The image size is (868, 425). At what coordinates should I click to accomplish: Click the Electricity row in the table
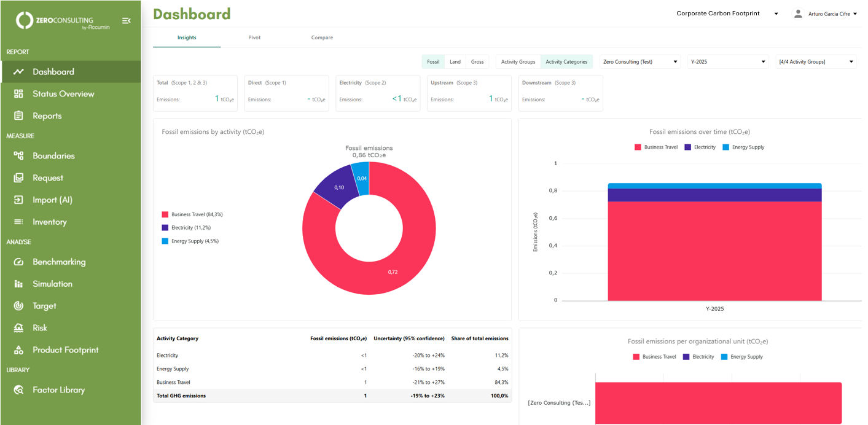click(332, 356)
